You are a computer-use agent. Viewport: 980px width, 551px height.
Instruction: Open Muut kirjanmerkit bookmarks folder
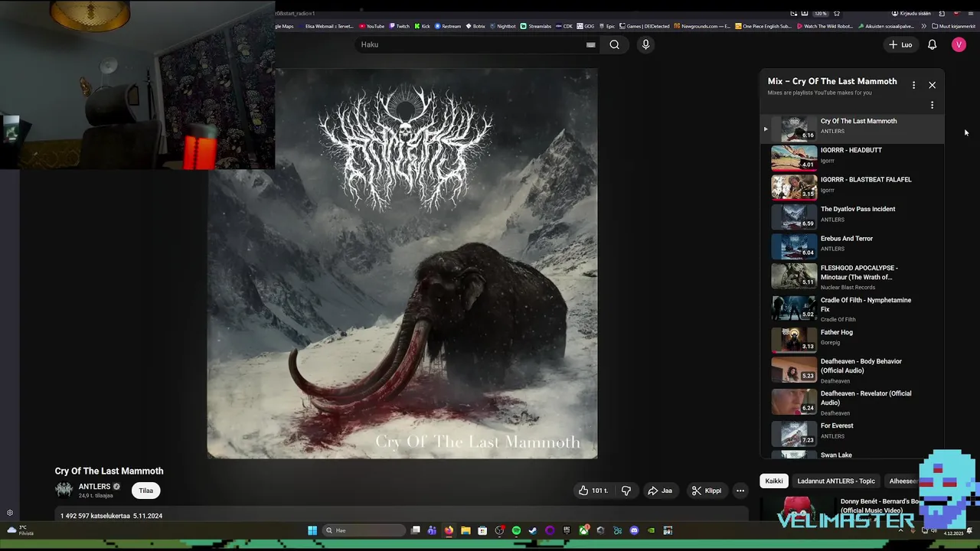(x=953, y=26)
